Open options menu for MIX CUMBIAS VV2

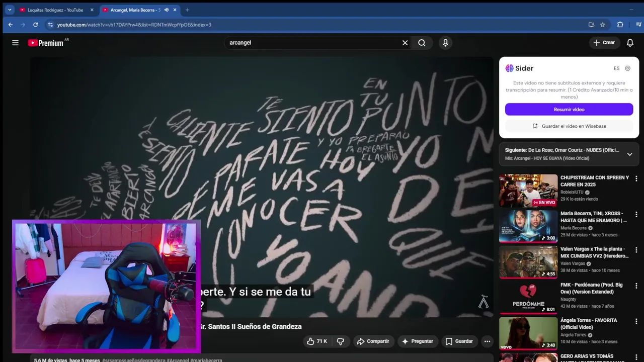(x=636, y=250)
